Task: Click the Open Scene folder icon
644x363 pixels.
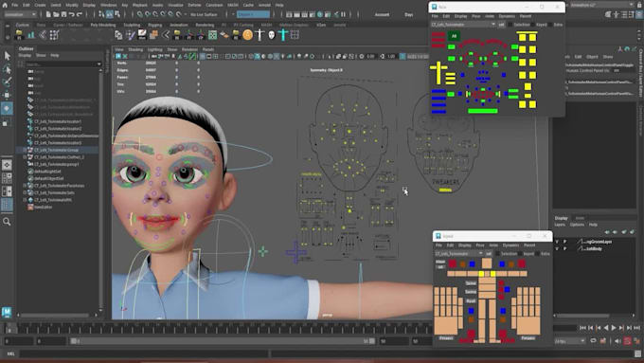Action: point(56,14)
